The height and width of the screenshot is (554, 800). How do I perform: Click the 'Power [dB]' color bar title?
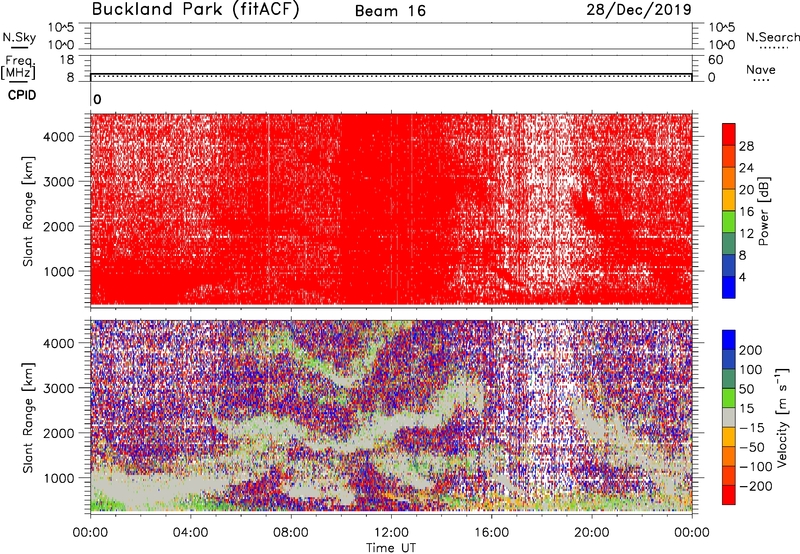(764, 211)
